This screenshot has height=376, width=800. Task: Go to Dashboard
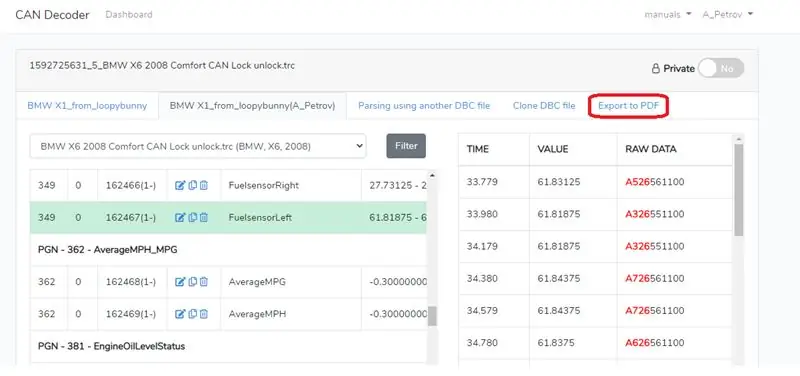[129, 15]
